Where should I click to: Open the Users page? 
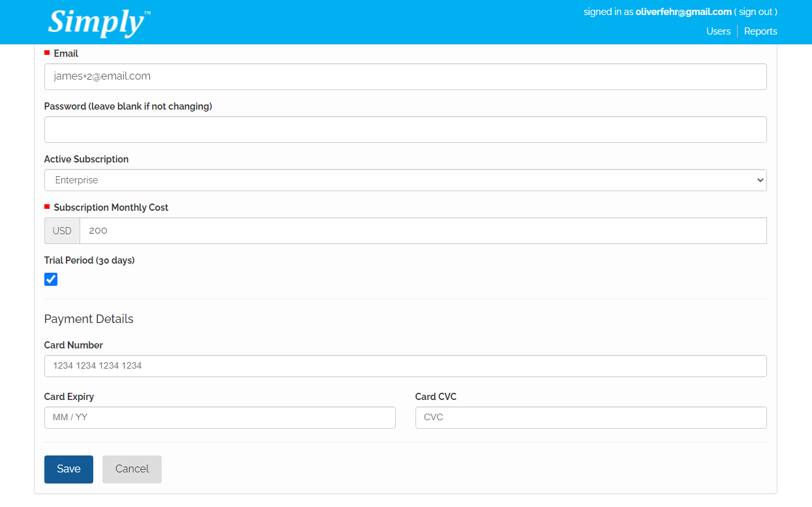coord(718,31)
